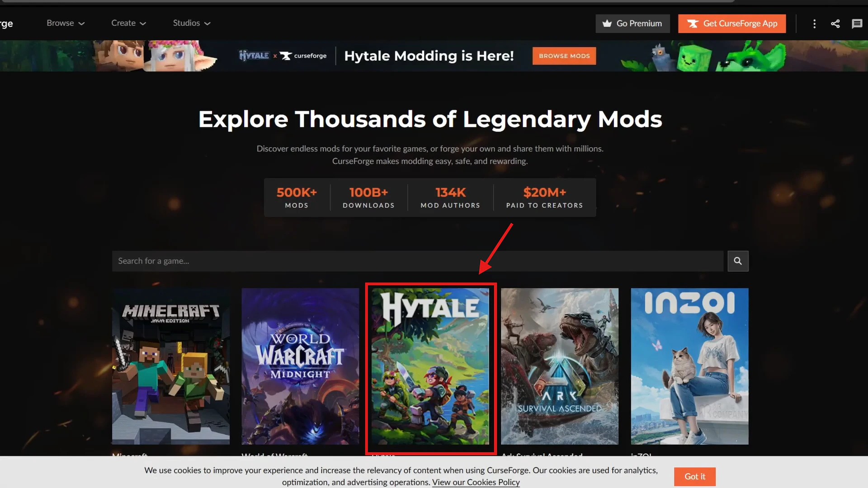Click the crown icon on Go Premium
The width and height of the screenshot is (868, 488).
click(607, 23)
